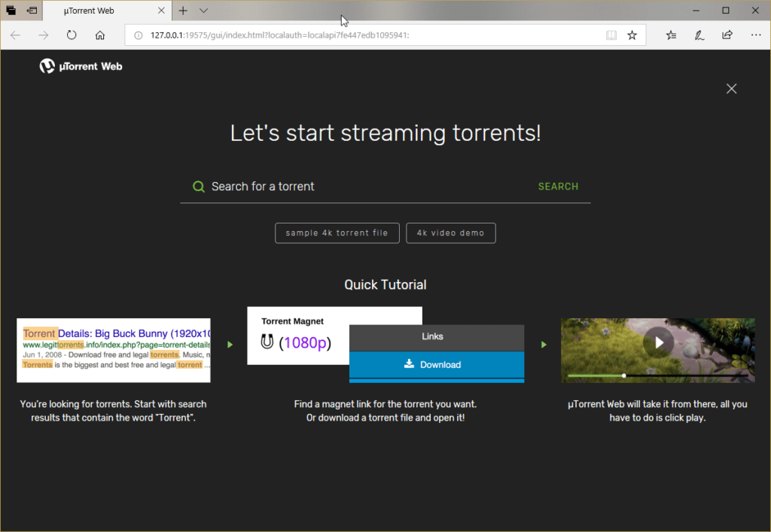
Task: Open the browser Settings and more menu
Action: click(755, 35)
